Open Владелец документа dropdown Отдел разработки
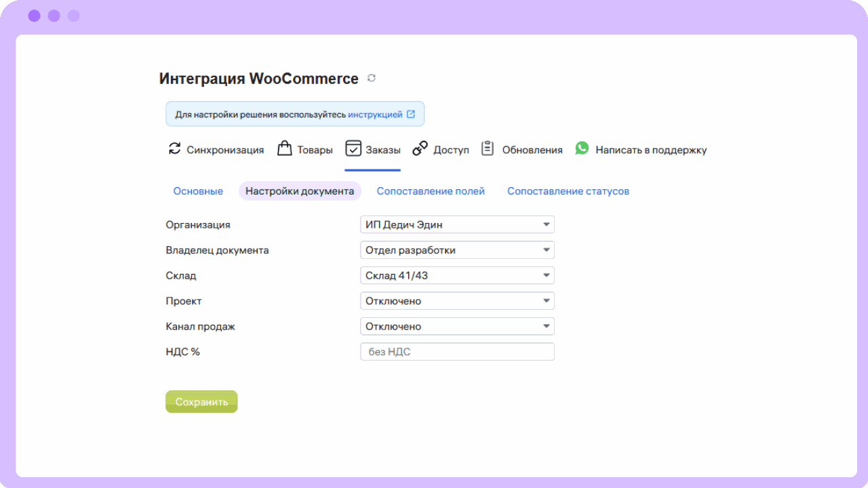The width and height of the screenshot is (868, 488). coord(457,250)
